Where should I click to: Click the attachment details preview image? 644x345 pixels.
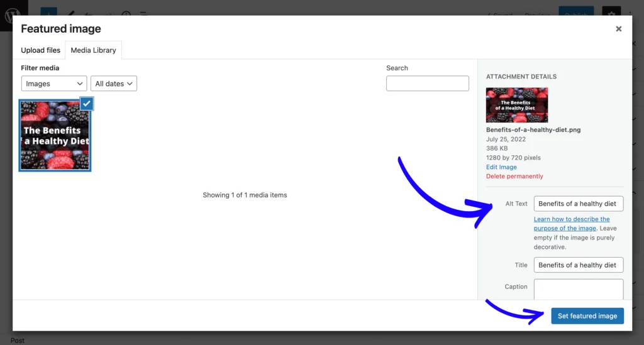tap(517, 105)
